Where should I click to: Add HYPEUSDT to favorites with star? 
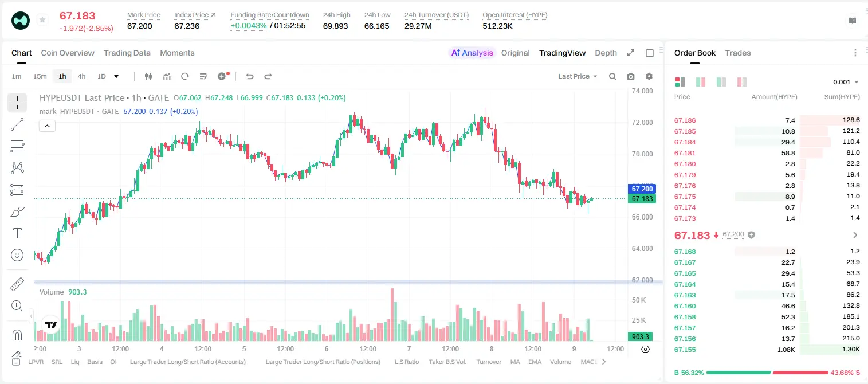[42, 20]
